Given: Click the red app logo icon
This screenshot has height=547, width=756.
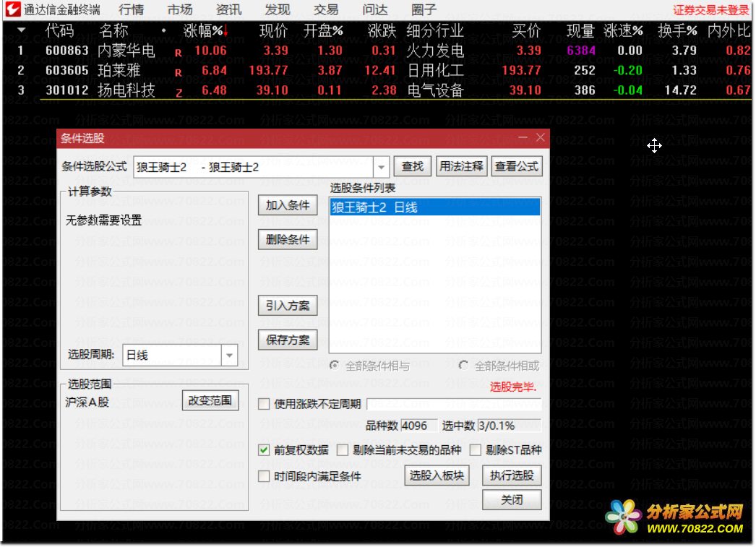Looking at the screenshot, I should point(13,9).
